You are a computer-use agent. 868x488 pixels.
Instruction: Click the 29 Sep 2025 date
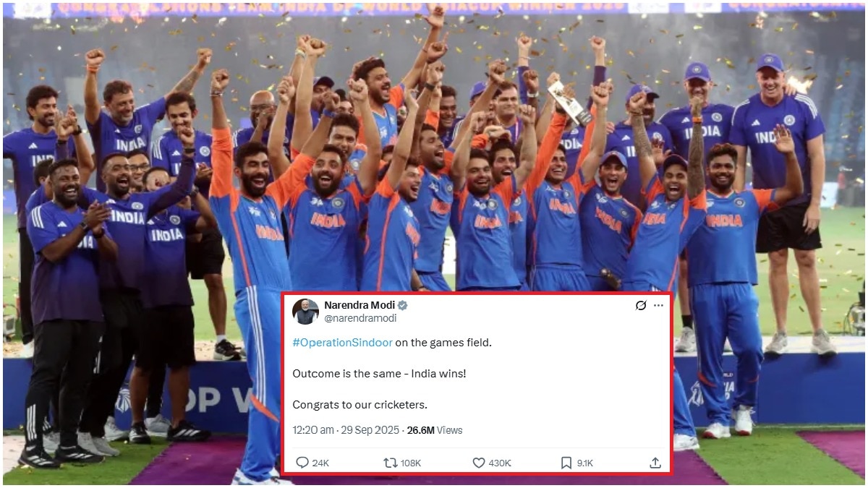[x=370, y=430]
